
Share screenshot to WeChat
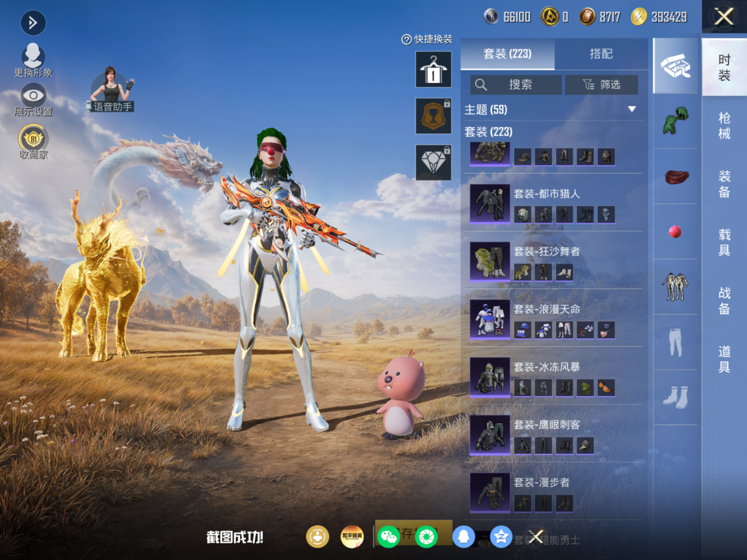[x=389, y=537]
